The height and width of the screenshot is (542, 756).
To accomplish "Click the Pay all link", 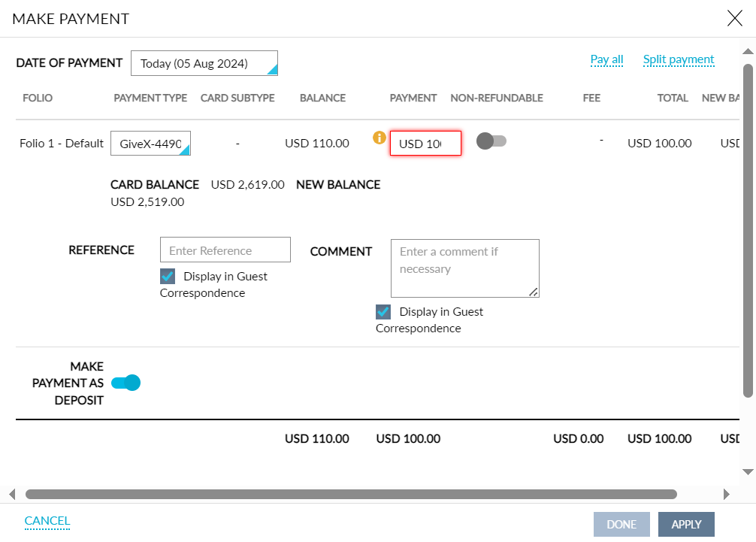I will [x=606, y=59].
